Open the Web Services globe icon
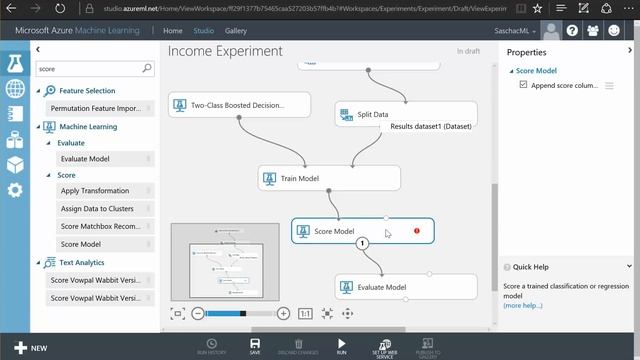The image size is (640, 360). coord(15,89)
